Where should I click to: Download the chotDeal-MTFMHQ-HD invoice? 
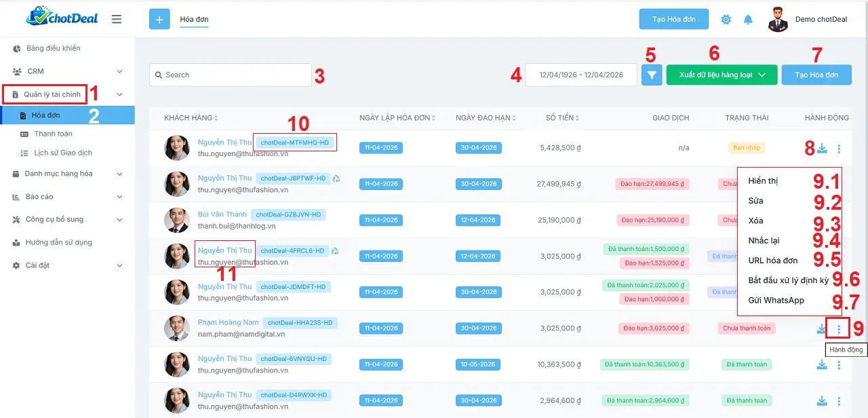tap(822, 149)
